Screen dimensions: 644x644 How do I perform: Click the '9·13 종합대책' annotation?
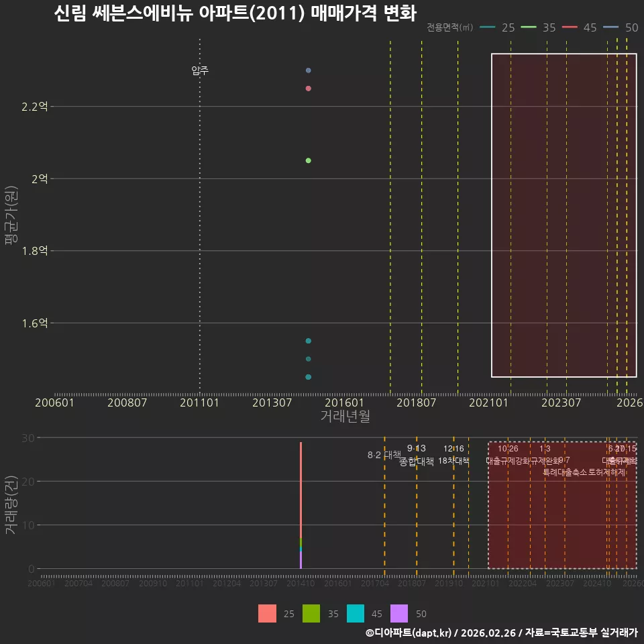pos(417,455)
